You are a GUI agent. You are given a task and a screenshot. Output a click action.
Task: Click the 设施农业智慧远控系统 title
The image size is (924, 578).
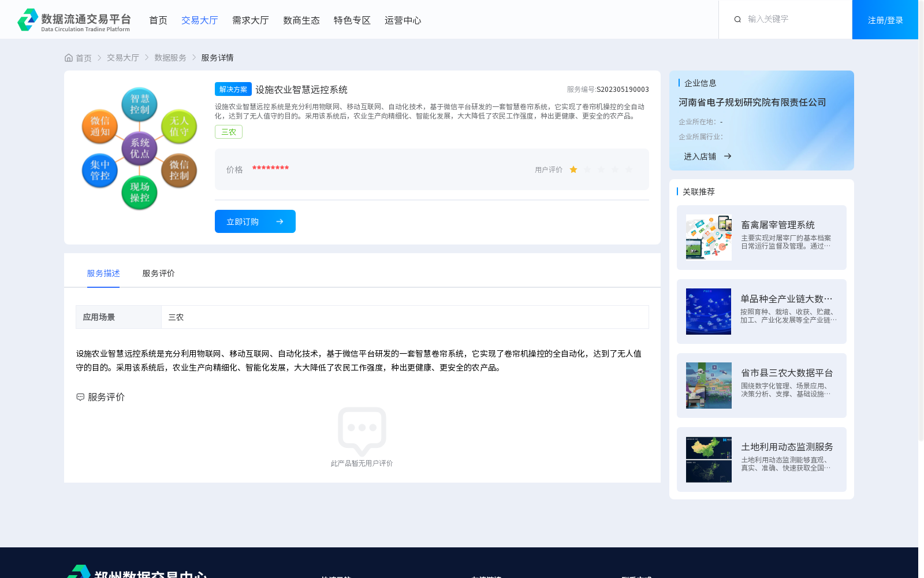coord(301,90)
